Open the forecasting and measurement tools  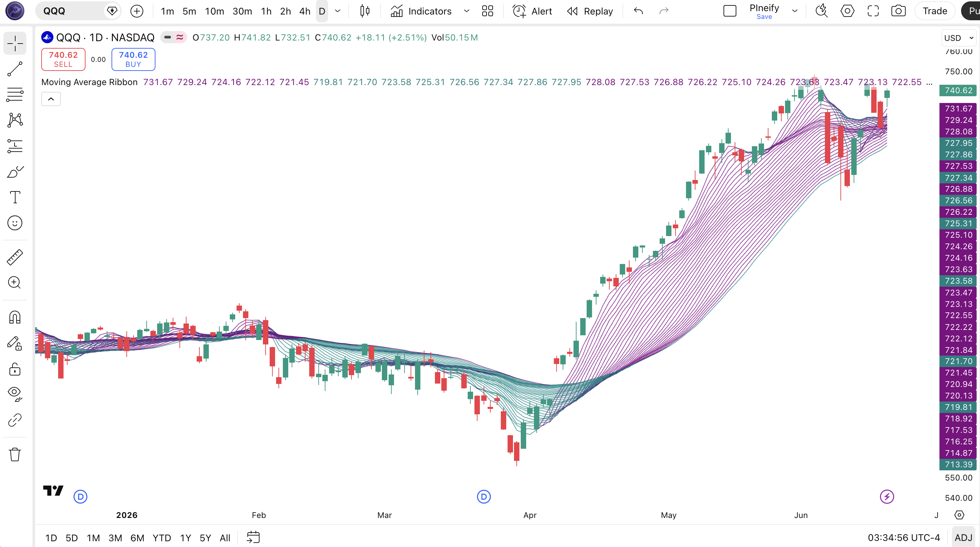click(x=15, y=146)
